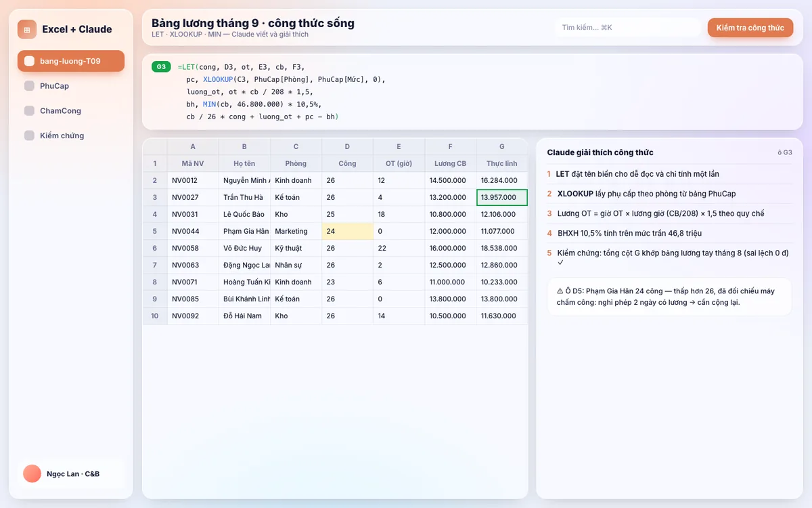Click the Mã NV header cell
Screen dimensions: 812x508
click(x=193, y=163)
